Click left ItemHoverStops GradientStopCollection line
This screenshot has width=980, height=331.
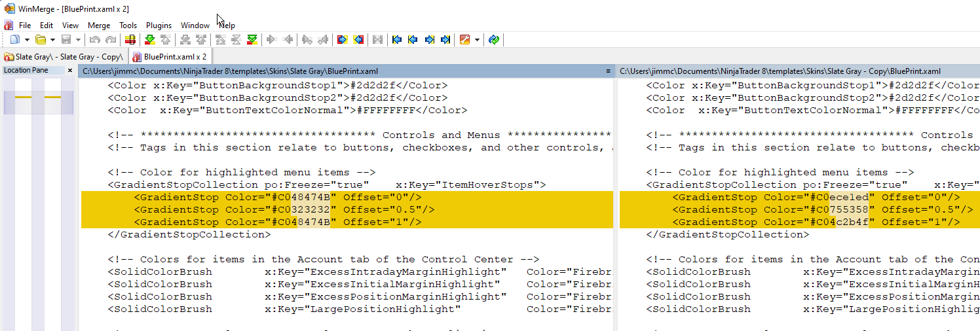[x=327, y=185]
